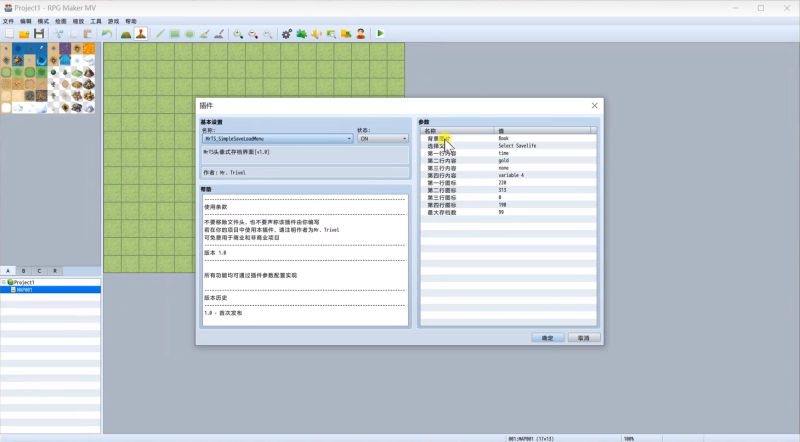The height and width of the screenshot is (442, 800).
Task: Switch to Map editing mode icon
Action: coord(126,34)
